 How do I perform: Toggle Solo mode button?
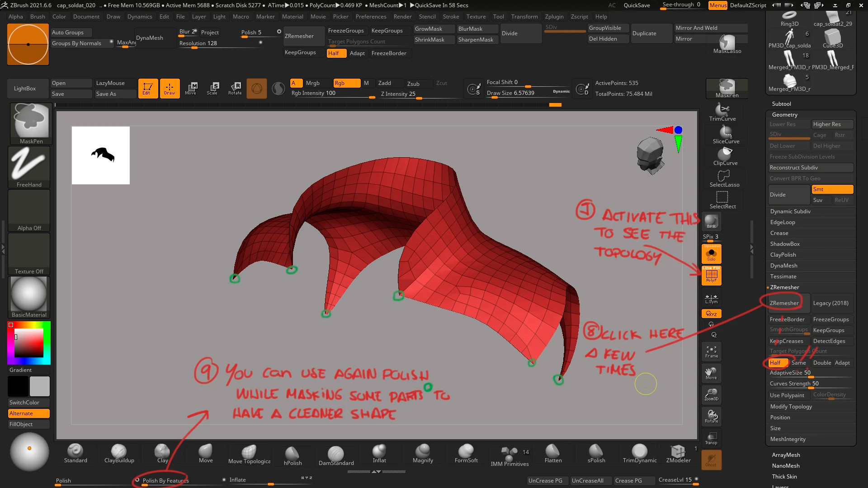pyautogui.click(x=711, y=254)
